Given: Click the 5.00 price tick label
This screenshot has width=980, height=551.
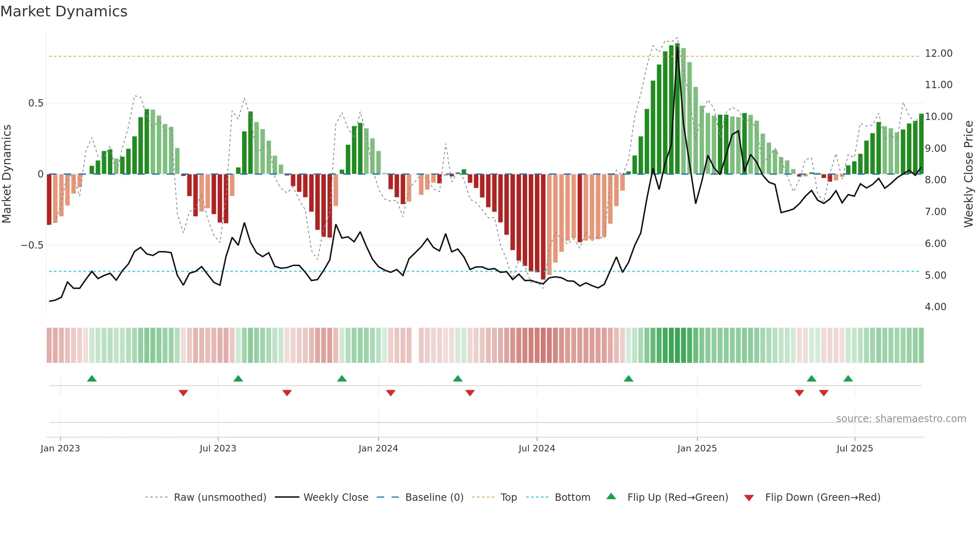Looking at the screenshot, I should (935, 275).
